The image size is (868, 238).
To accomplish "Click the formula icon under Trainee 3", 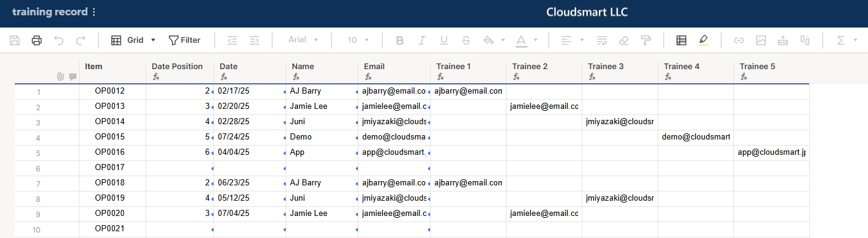I will pyautogui.click(x=592, y=77).
